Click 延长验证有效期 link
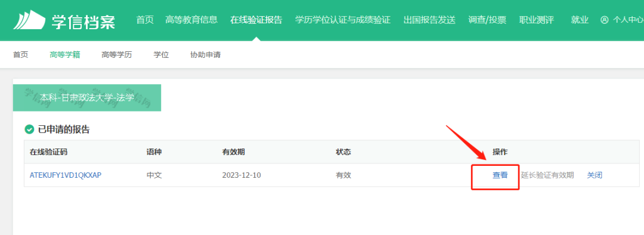The image size is (644, 235). (547, 175)
